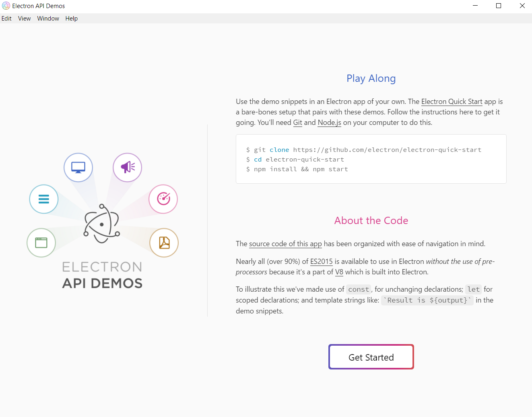Open the Node.js link
Image resolution: width=532 pixels, height=417 pixels.
[329, 122]
